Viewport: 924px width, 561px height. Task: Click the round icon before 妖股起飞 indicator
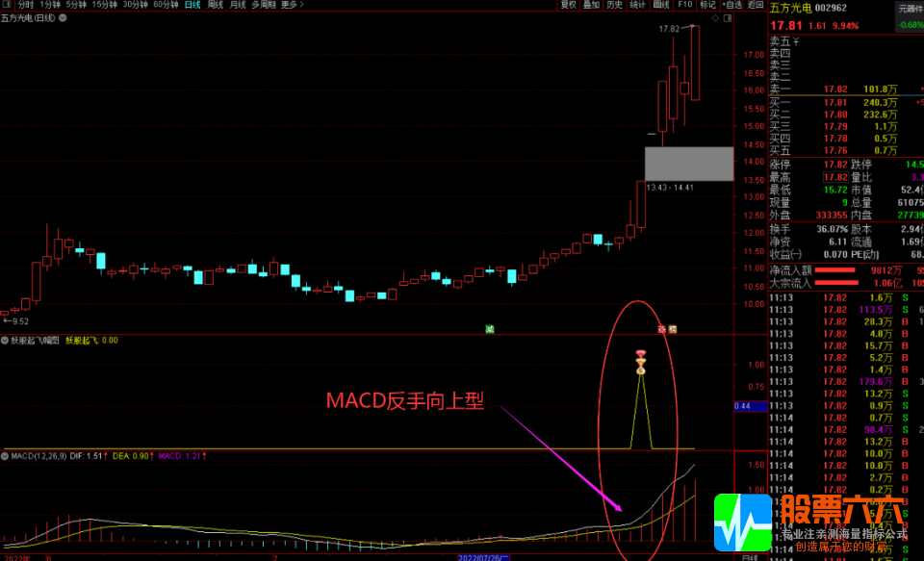point(5,340)
